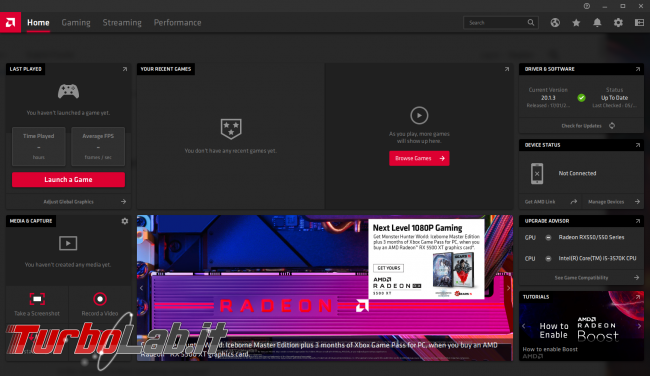Click the arrow next to Manage Devices

tap(637, 202)
